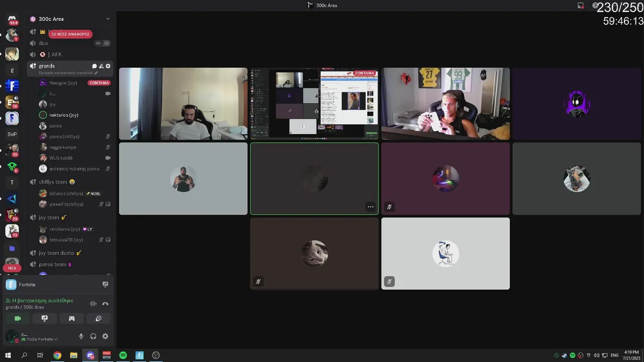644x362 pixels.
Task: Focus the live screen share tile marked ΖΩΝΤΑΝΑ
Action: [x=314, y=104]
